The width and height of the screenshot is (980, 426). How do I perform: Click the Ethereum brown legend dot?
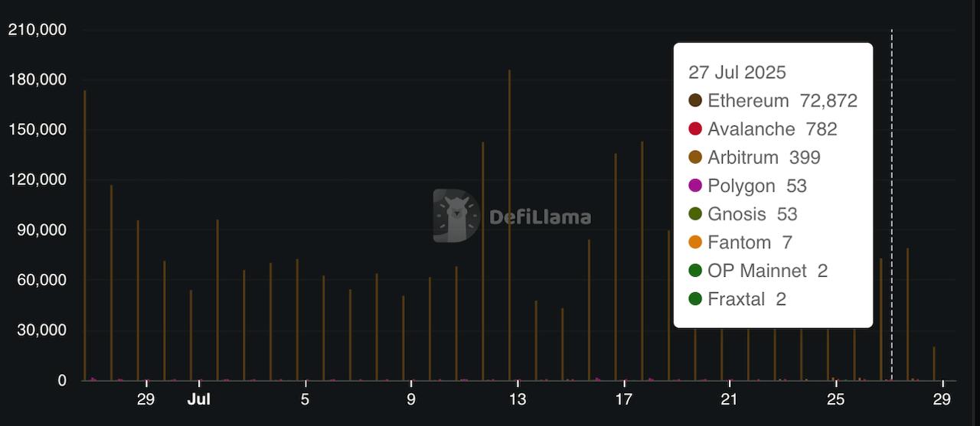click(x=695, y=101)
